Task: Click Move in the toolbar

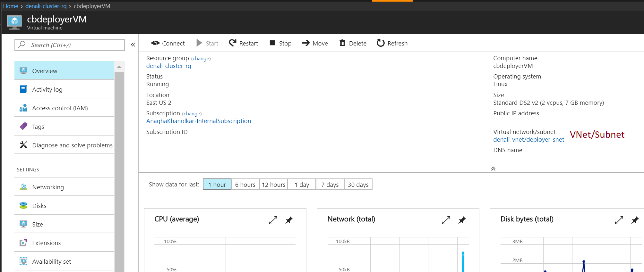Action: click(315, 43)
